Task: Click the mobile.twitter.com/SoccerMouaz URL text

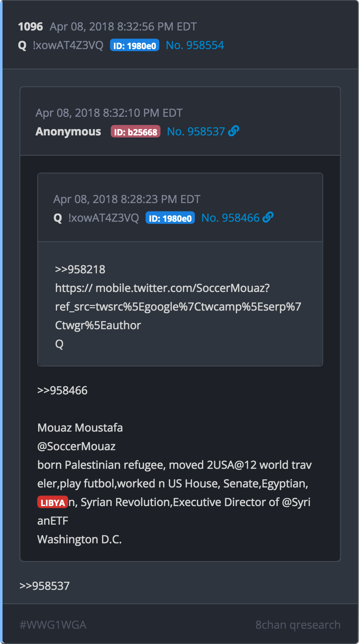Action: point(178,307)
